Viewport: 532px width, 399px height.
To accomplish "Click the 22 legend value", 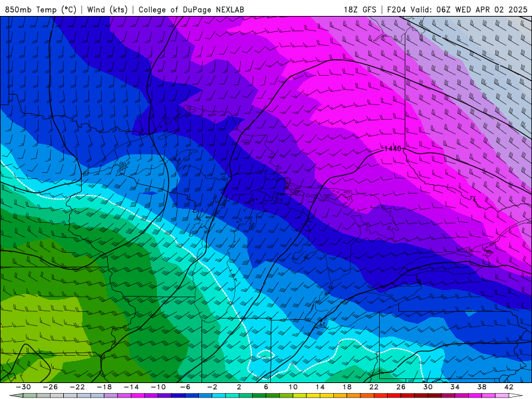I will coord(374,387).
